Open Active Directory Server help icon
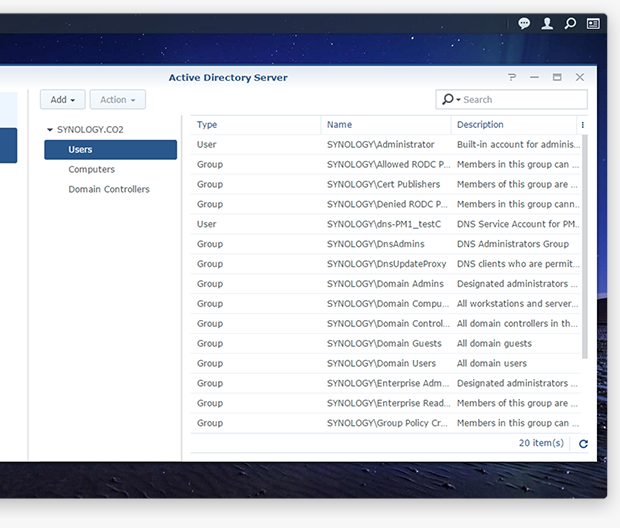Image resolution: width=620 pixels, height=528 pixels. [512, 77]
